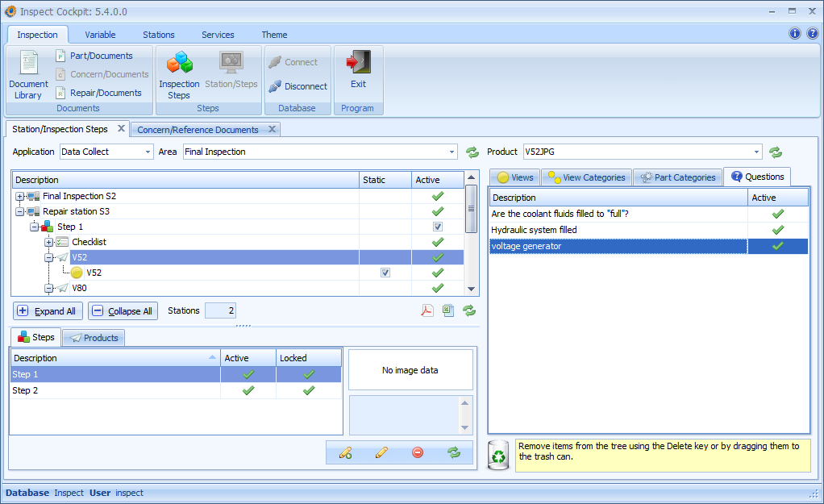Collapse the V80 product node
824x504 pixels.
coord(49,289)
